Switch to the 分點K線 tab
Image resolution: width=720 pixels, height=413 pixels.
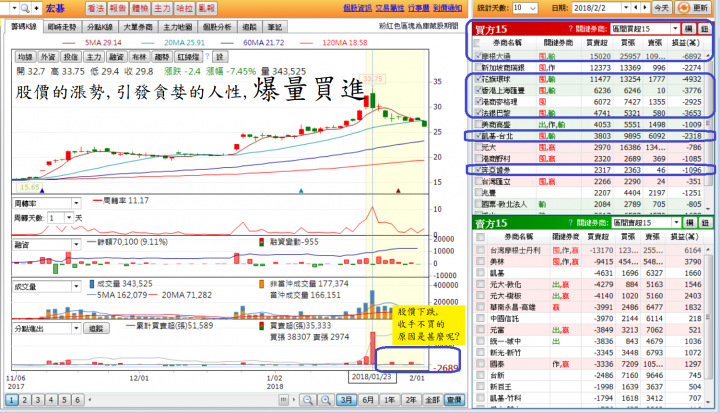[100, 27]
